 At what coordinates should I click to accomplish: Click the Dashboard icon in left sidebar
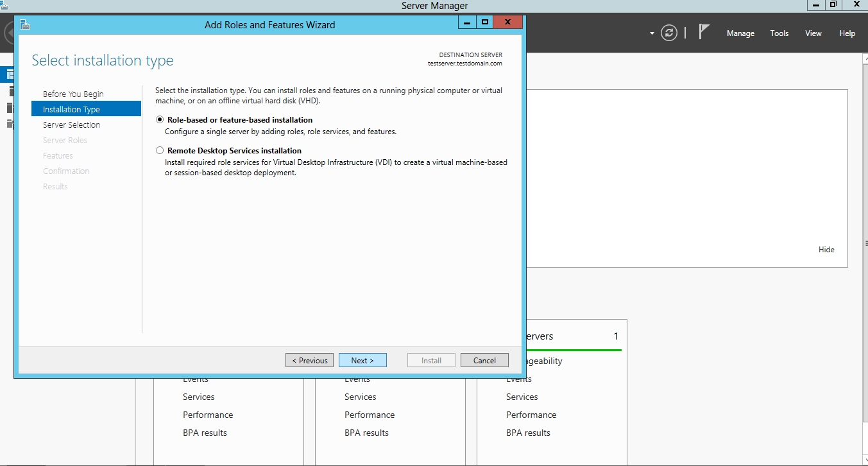pyautogui.click(x=9, y=74)
